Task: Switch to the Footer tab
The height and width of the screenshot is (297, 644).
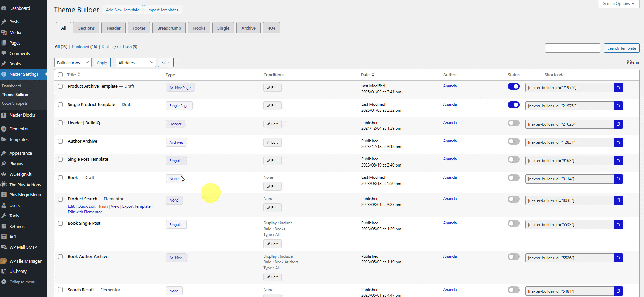Action: [x=139, y=28]
